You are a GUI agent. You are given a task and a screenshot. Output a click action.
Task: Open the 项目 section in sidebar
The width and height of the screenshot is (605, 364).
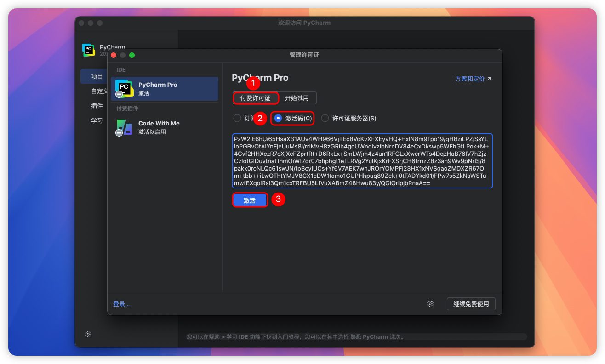click(97, 76)
